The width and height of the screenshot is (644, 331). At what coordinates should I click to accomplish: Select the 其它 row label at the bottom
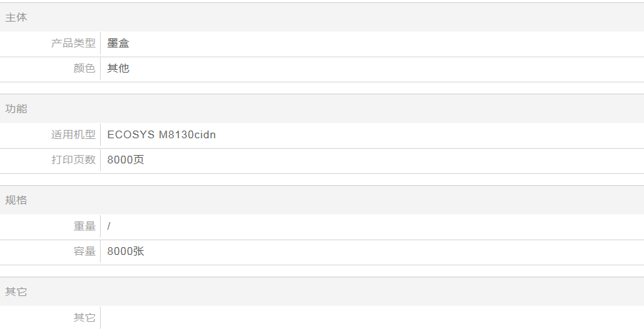(84, 318)
